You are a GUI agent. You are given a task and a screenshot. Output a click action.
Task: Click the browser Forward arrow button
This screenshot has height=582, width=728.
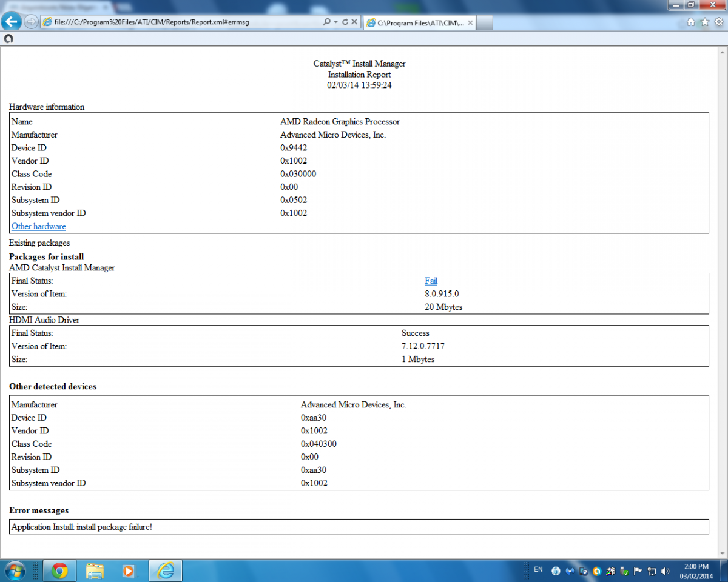[x=30, y=22]
